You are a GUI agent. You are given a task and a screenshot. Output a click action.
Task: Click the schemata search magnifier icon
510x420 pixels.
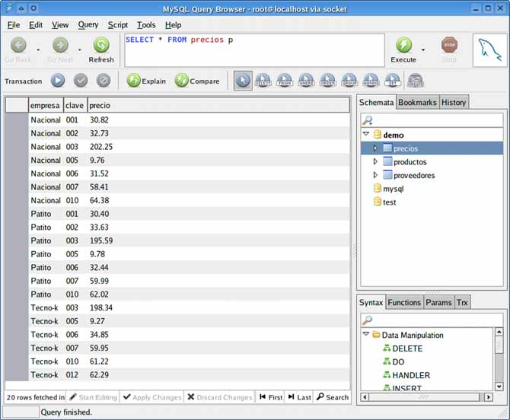pos(367,121)
